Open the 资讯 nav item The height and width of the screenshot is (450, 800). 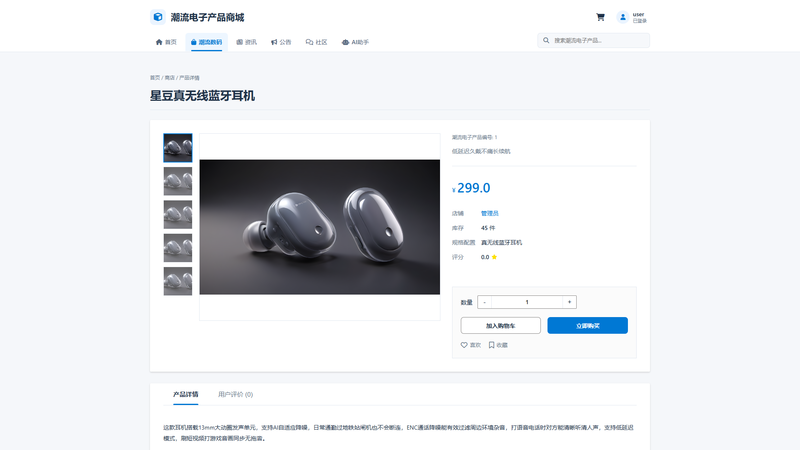pyautogui.click(x=246, y=42)
